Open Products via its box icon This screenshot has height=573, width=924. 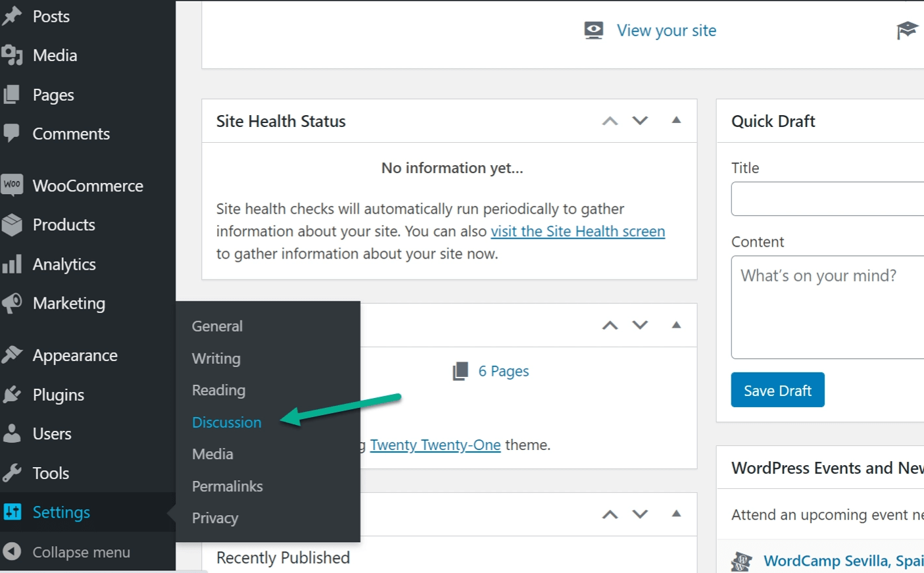pos(12,225)
